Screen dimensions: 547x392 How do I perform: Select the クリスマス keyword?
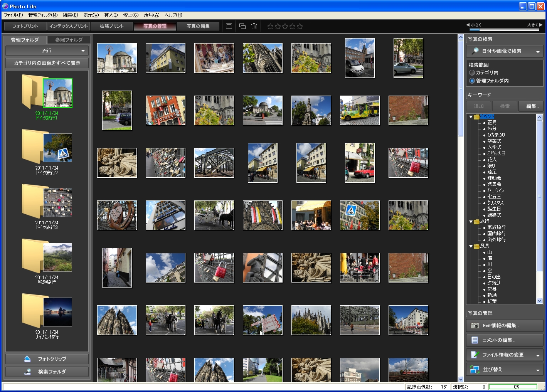495,203
